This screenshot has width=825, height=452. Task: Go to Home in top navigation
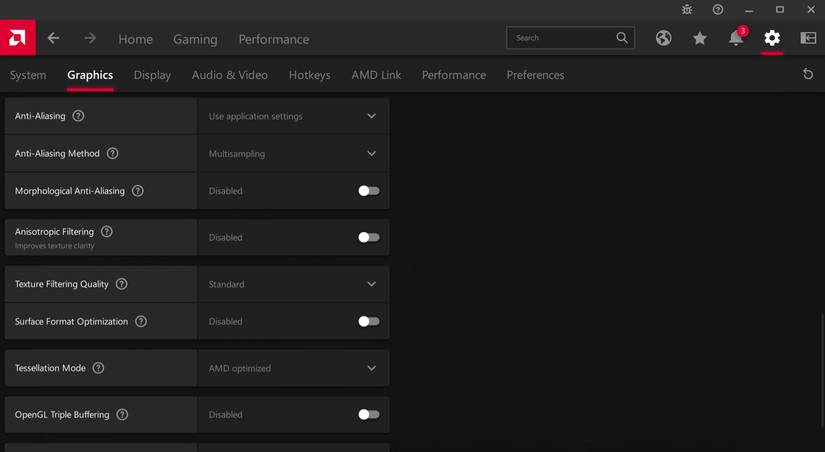pos(135,39)
